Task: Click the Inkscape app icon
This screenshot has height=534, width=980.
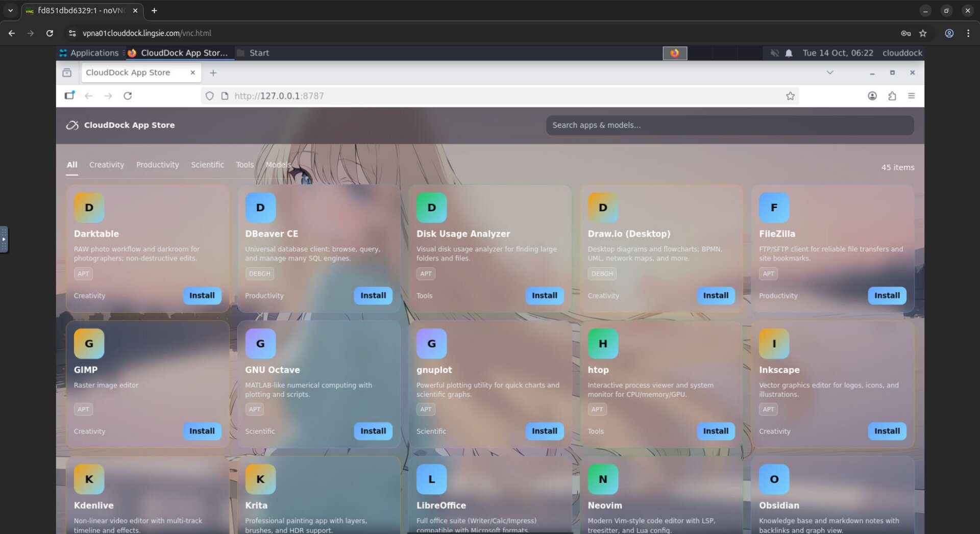Action: (774, 343)
